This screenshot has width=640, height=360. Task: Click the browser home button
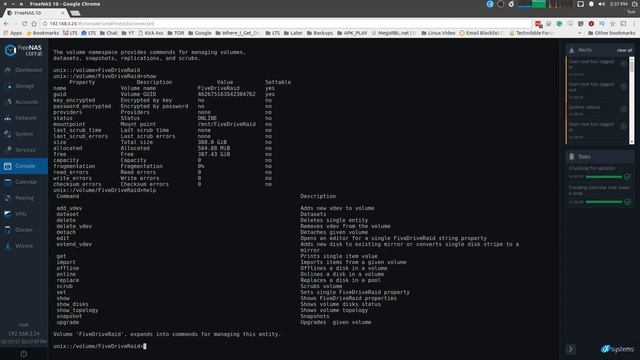(x=34, y=24)
